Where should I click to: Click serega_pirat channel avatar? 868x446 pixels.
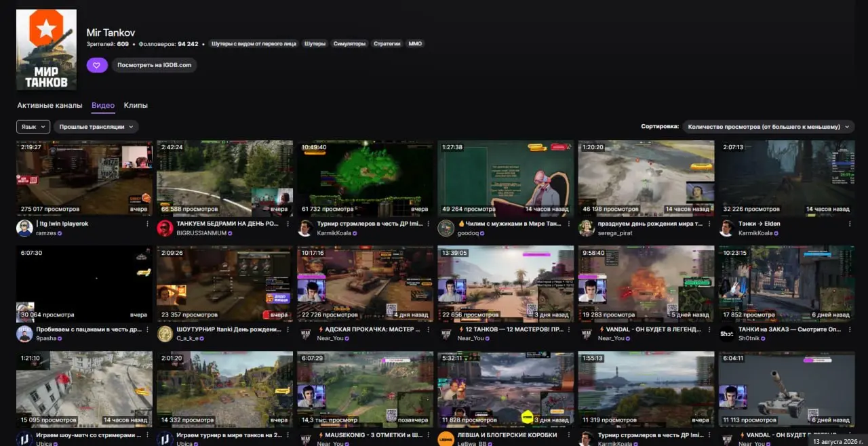point(586,228)
